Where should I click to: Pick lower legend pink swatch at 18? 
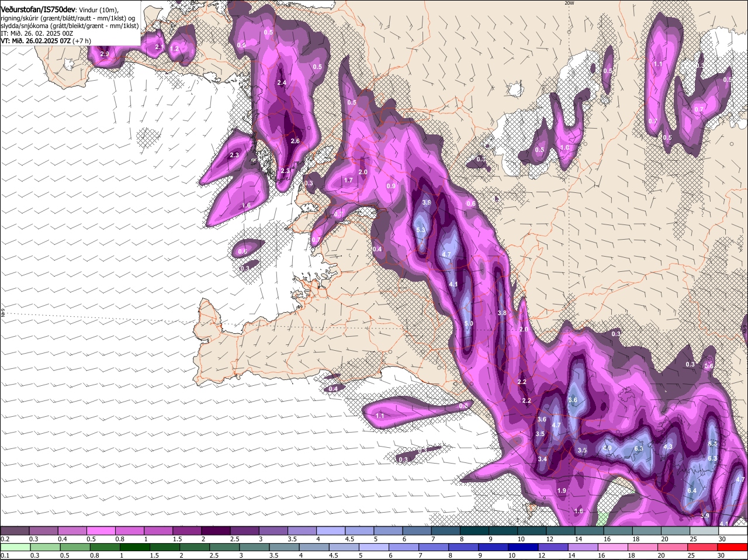pyautogui.click(x=642, y=547)
